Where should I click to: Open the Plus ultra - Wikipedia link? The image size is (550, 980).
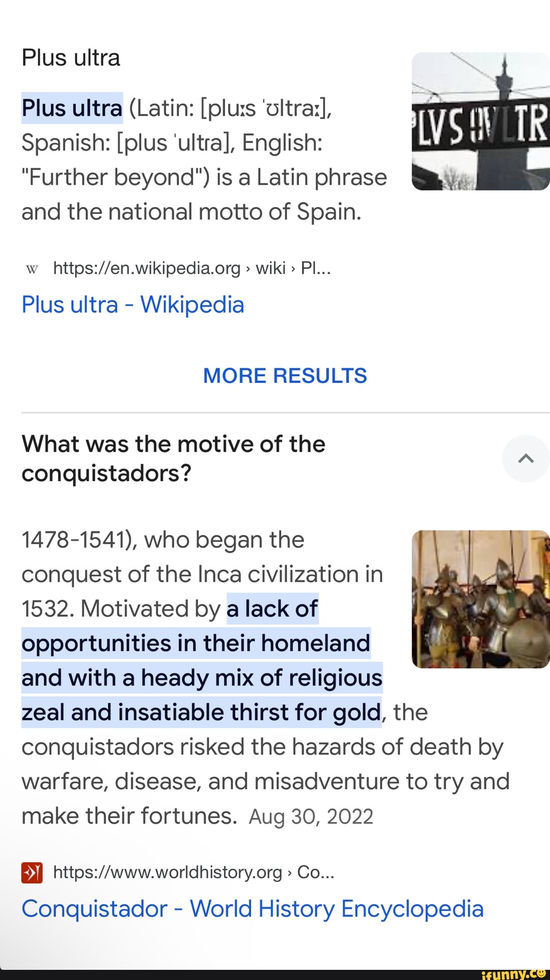133,304
